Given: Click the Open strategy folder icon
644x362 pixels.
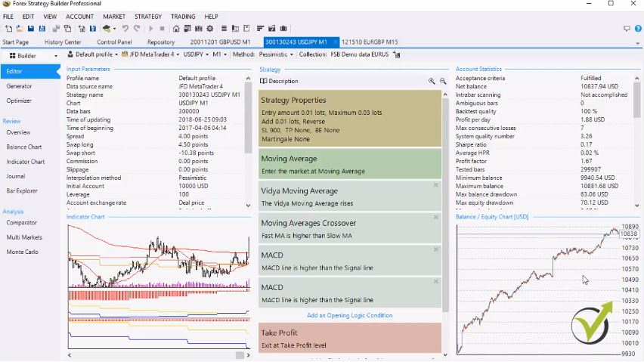Looking at the screenshot, I should click(20, 29).
